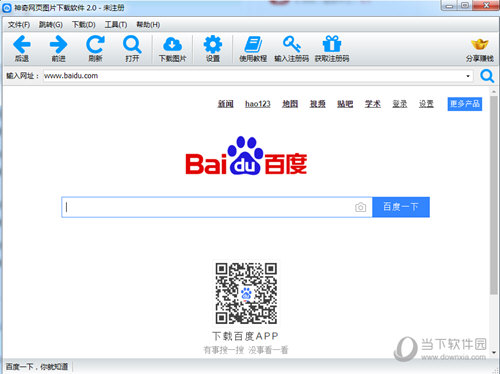Image resolution: width=500 pixels, height=374 pixels.
Task: Open the 工具(T) menu
Action: point(116,25)
